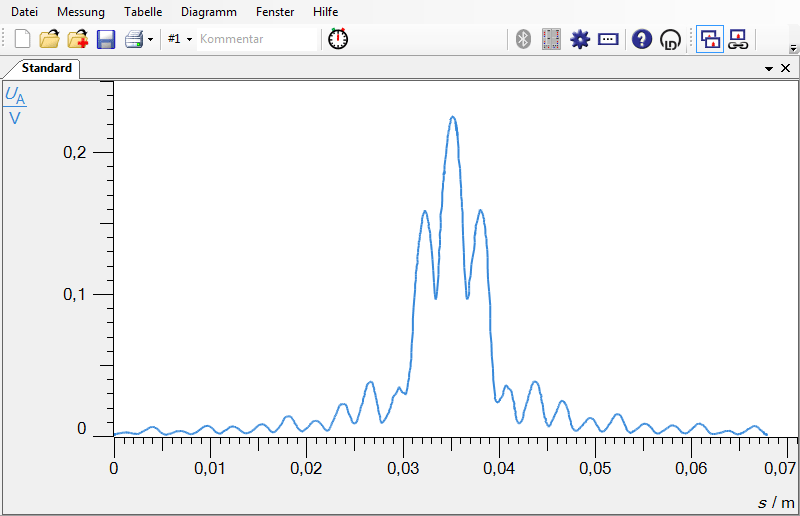Click into the Kommentar input field
The image size is (800, 516).
pyautogui.click(x=257, y=39)
